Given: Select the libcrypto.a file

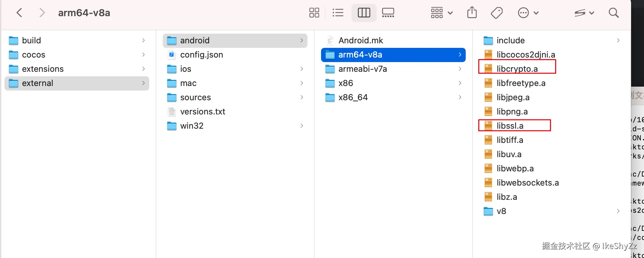Looking at the screenshot, I should [517, 69].
